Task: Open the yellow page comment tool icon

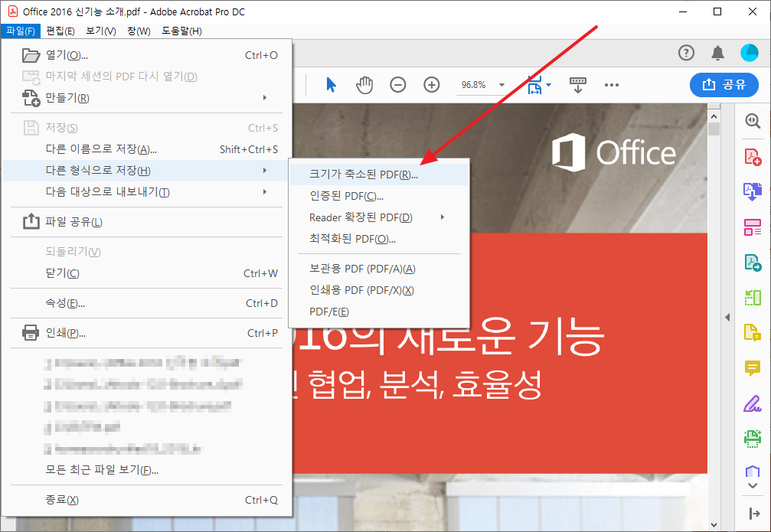Action: click(x=753, y=333)
